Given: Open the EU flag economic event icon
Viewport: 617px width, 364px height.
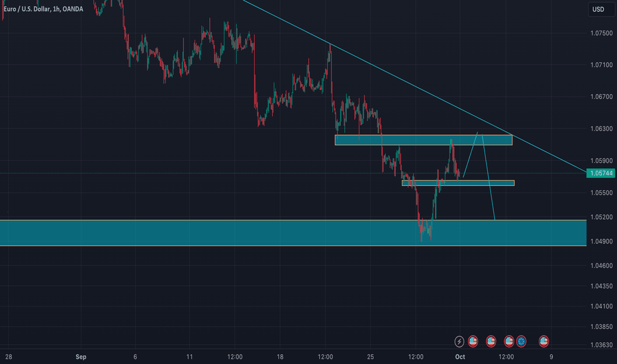Looking at the screenshot, I should point(521,341).
